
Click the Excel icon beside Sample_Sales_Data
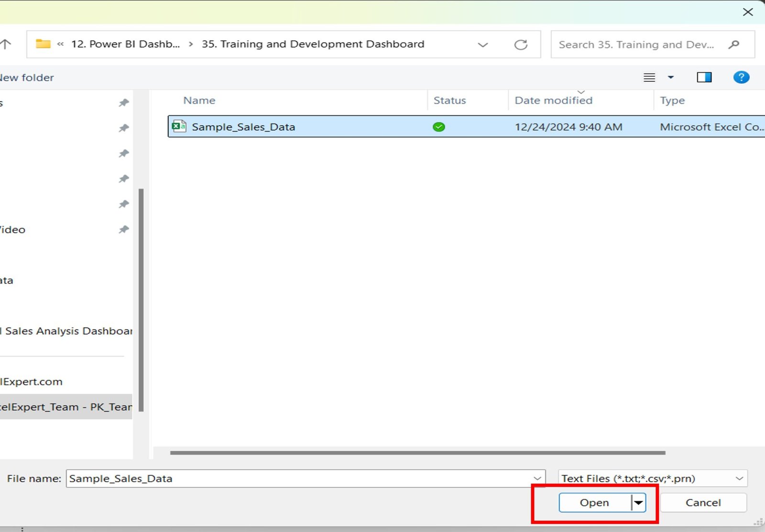click(x=178, y=126)
